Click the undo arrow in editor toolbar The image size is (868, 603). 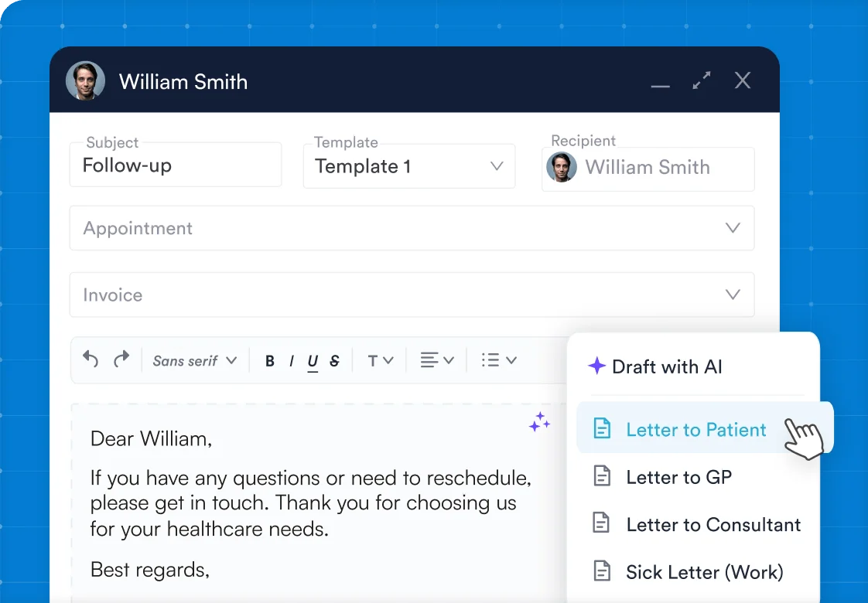pyautogui.click(x=91, y=359)
